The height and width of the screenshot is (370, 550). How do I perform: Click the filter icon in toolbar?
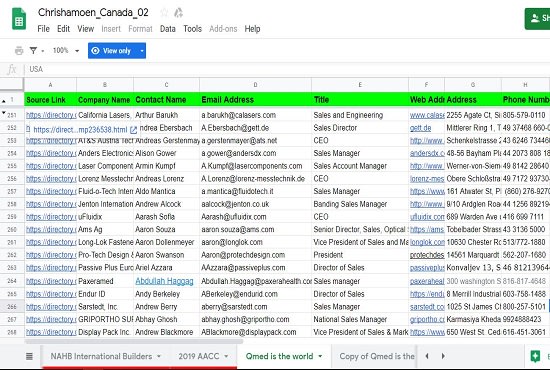33,51
